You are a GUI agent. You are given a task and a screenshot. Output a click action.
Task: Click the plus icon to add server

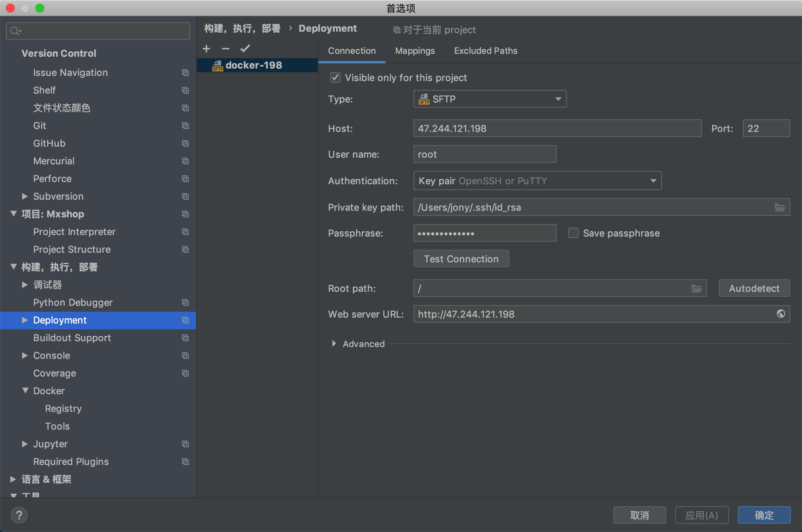click(206, 49)
